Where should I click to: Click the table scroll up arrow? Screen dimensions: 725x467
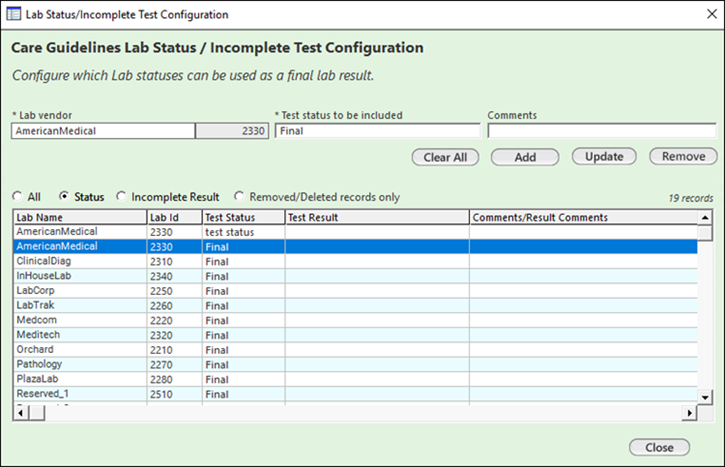pos(705,217)
